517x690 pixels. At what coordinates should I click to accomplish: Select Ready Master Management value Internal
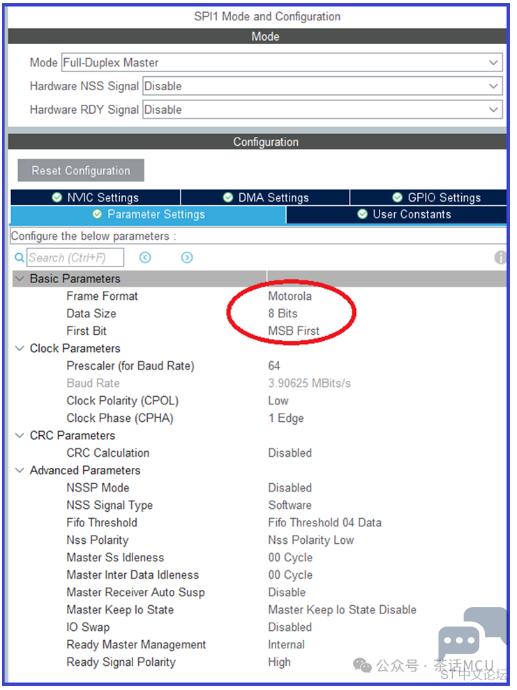tap(286, 645)
